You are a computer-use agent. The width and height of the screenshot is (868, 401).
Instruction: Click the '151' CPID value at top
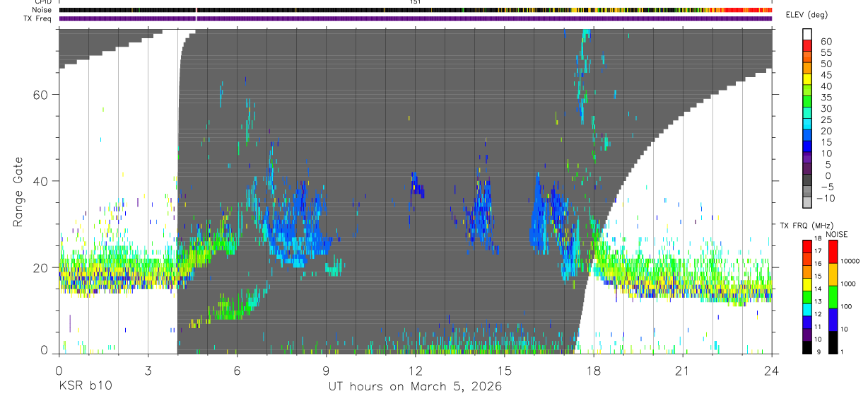click(x=416, y=2)
